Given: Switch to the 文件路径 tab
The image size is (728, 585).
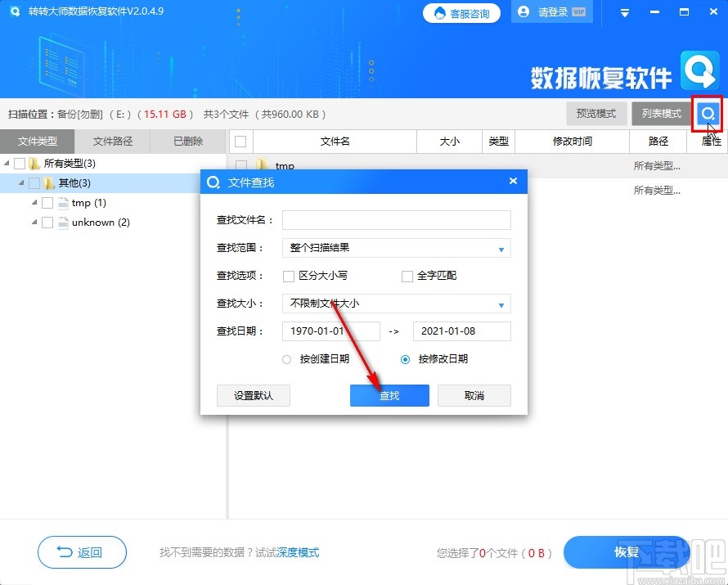Looking at the screenshot, I should [x=113, y=141].
